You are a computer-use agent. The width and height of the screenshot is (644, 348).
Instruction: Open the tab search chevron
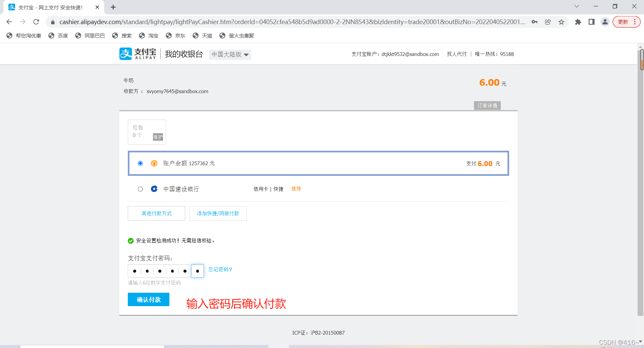(577, 6)
